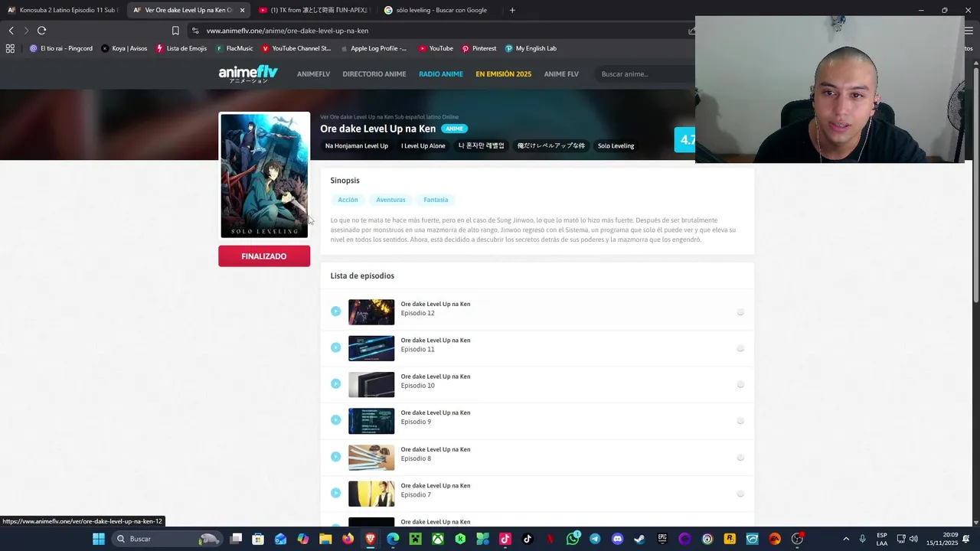
Task: Go back with browser back arrow
Action: (11, 31)
